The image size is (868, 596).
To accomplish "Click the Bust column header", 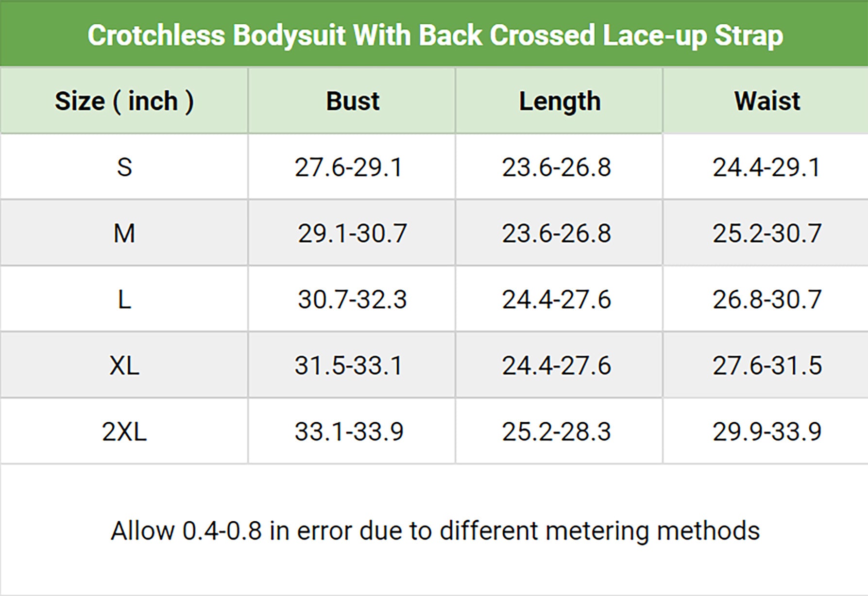I will (353, 101).
